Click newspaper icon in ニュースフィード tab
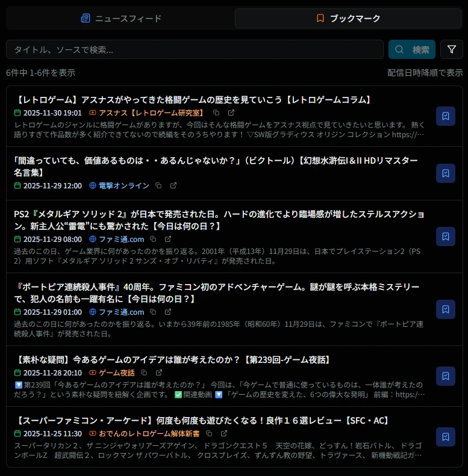The width and height of the screenshot is (468, 476). point(86,18)
